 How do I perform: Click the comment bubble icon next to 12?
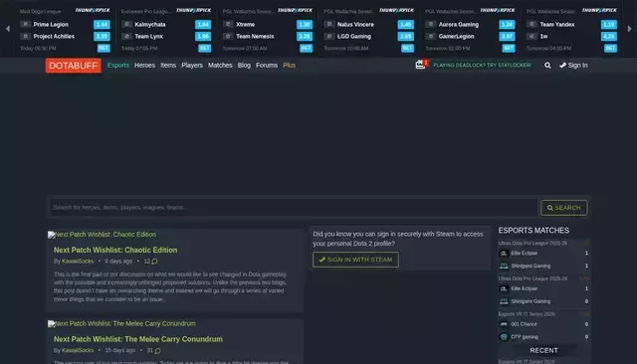pos(154,262)
